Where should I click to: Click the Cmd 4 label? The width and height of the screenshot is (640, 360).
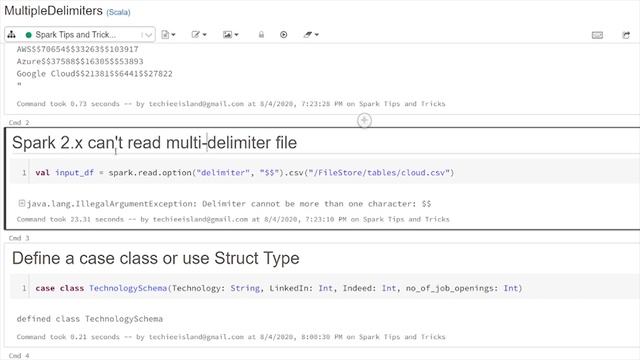pyautogui.click(x=19, y=356)
